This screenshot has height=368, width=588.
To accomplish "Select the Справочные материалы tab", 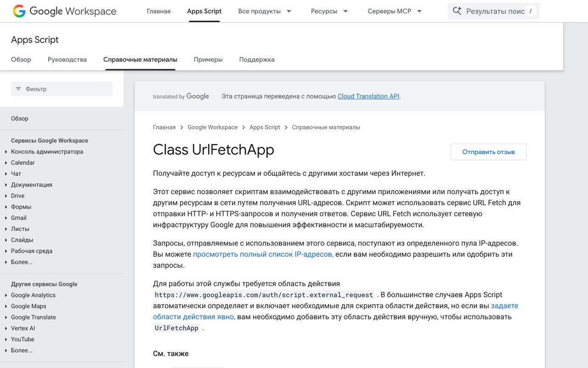I will (140, 59).
